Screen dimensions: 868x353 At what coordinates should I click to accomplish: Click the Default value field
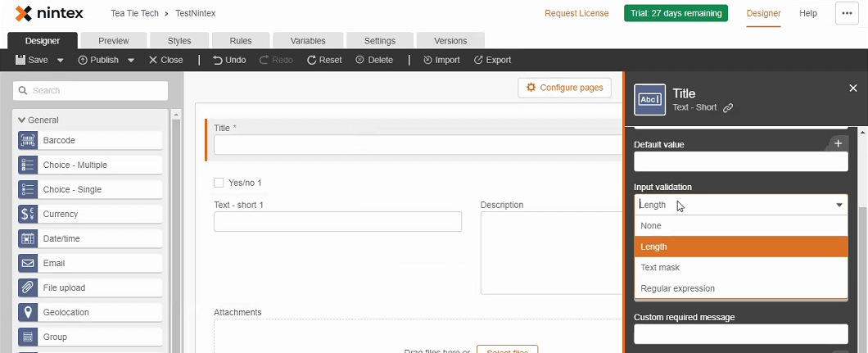coord(741,161)
